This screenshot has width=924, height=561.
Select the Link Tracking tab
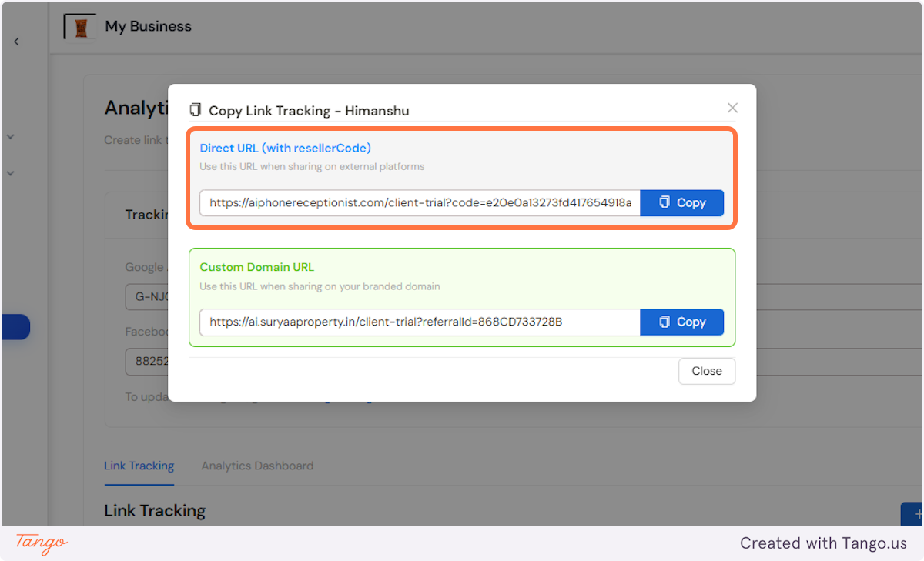click(139, 466)
